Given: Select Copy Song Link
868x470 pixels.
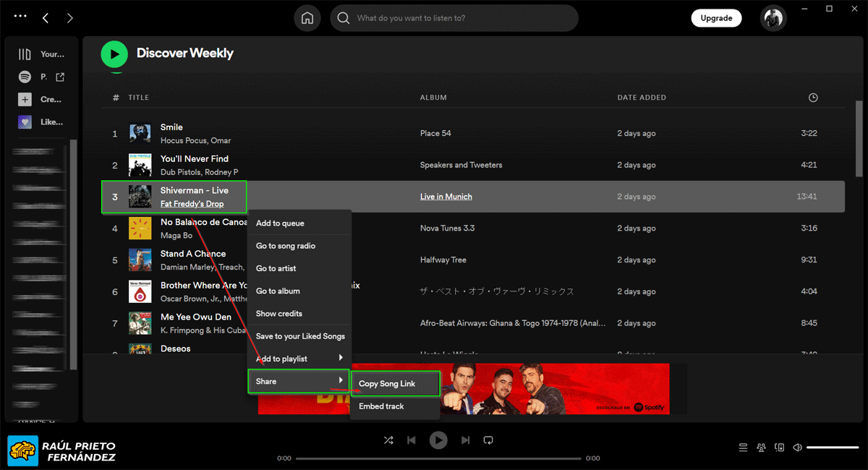Looking at the screenshot, I should click(x=394, y=384).
